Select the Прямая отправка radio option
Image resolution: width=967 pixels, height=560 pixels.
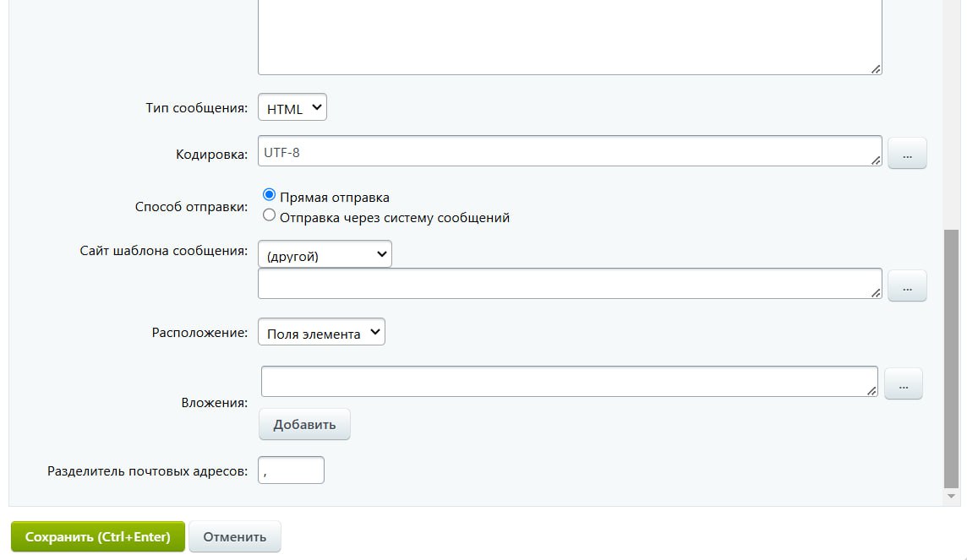[270, 195]
